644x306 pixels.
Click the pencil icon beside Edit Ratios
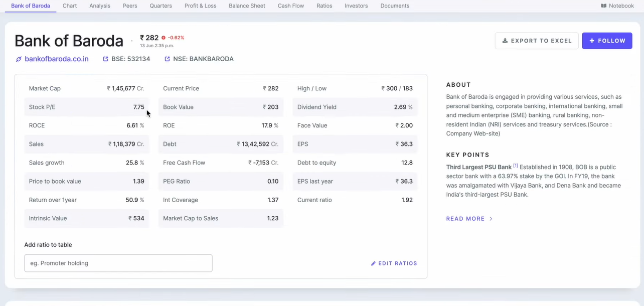click(373, 263)
